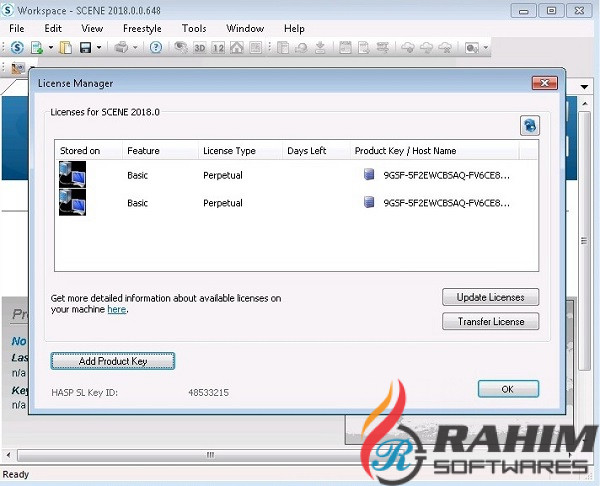
Task: Click the refresh licenses globe icon
Action: (530, 126)
